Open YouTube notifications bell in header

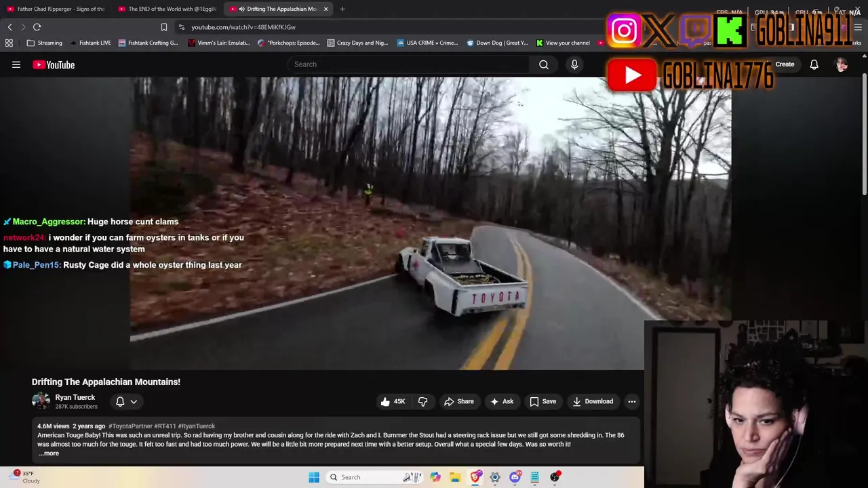pyautogui.click(x=814, y=64)
